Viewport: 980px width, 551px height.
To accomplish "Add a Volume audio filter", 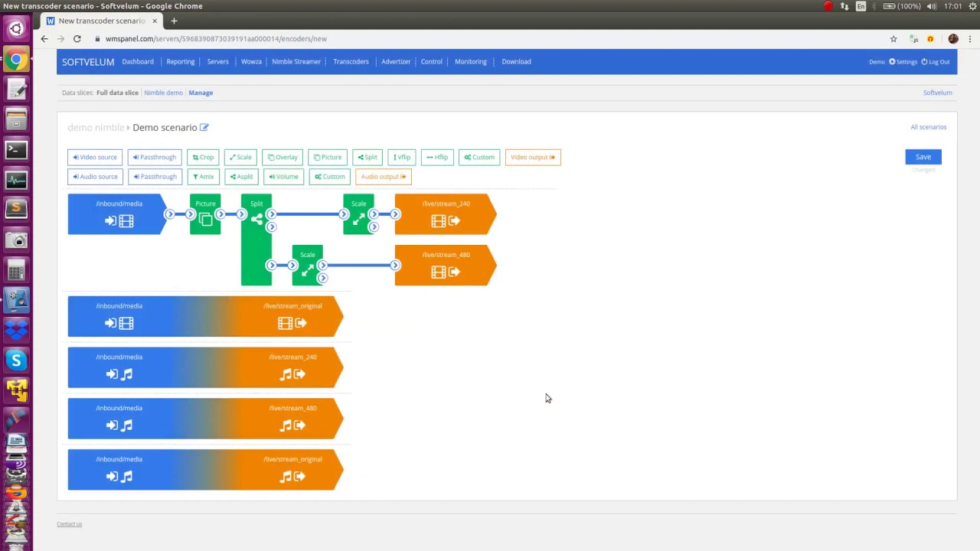I will tap(283, 176).
